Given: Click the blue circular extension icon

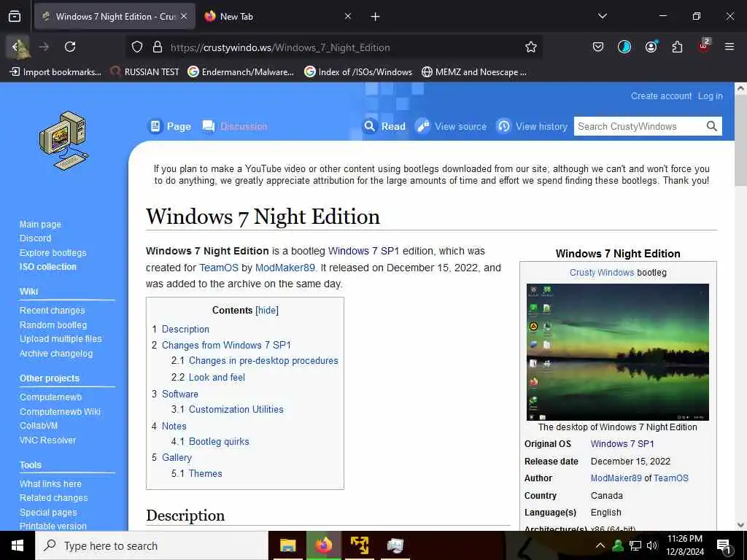Looking at the screenshot, I should pyautogui.click(x=624, y=47).
